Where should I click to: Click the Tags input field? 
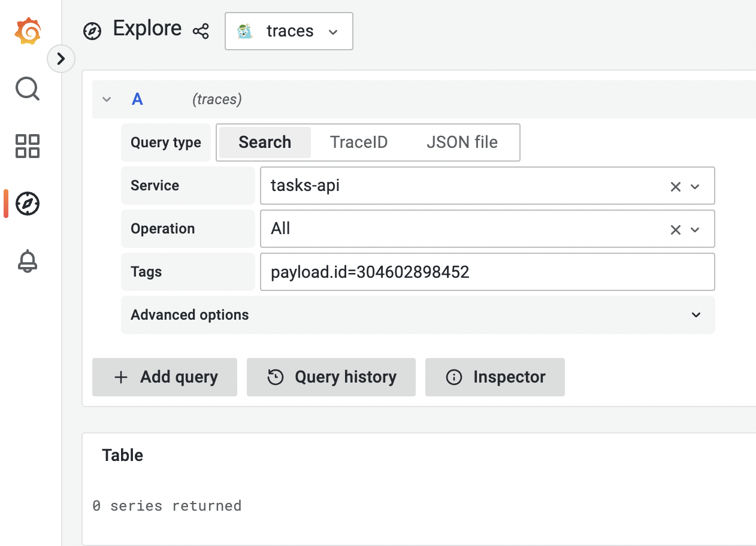(x=487, y=272)
